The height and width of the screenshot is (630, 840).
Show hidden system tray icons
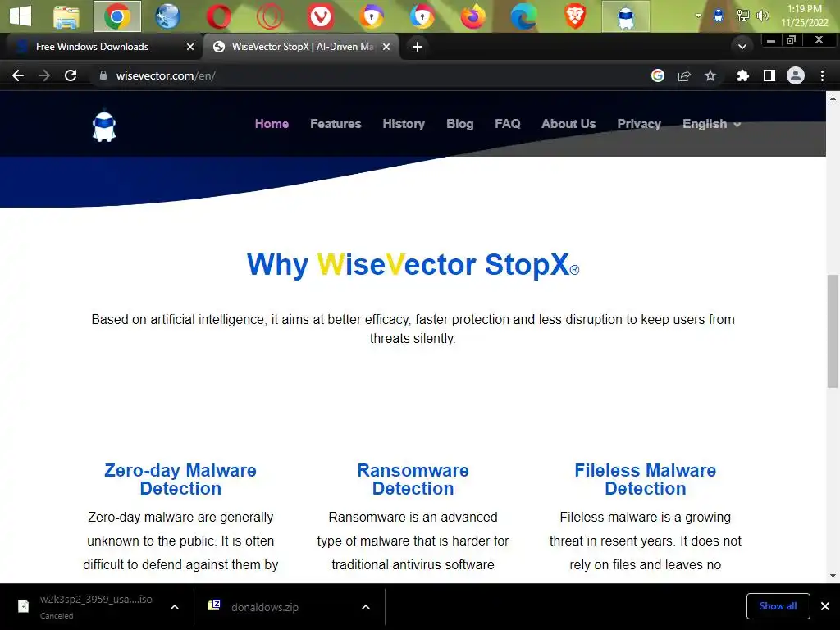coord(698,16)
